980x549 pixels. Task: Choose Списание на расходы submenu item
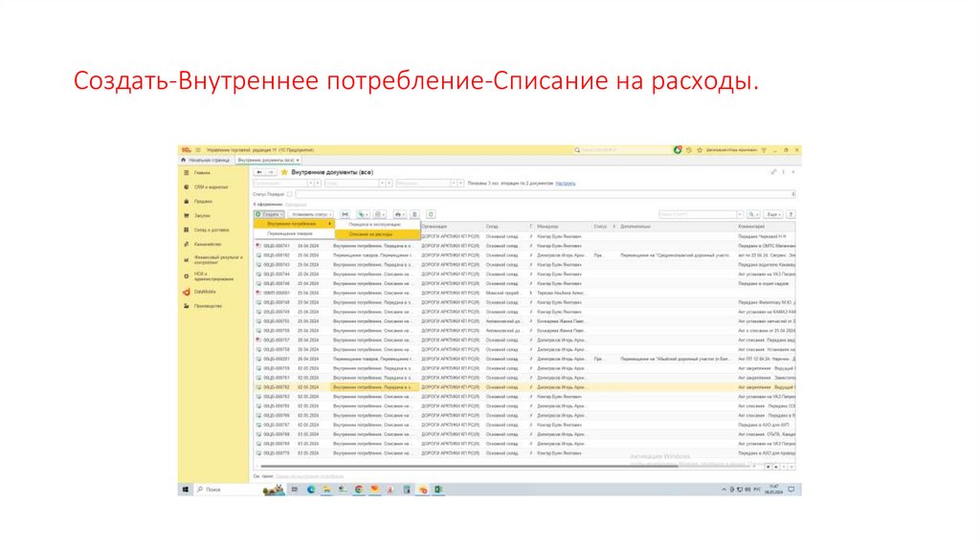coord(377,234)
